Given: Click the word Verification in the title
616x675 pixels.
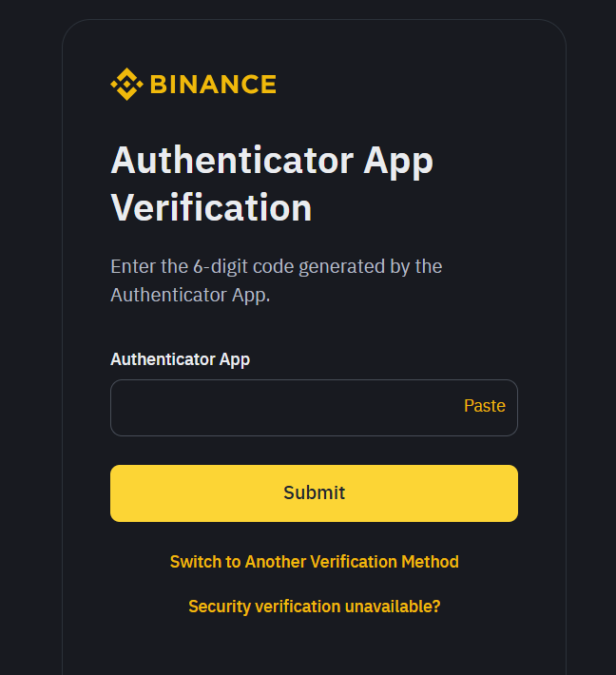Looking at the screenshot, I should [x=211, y=208].
